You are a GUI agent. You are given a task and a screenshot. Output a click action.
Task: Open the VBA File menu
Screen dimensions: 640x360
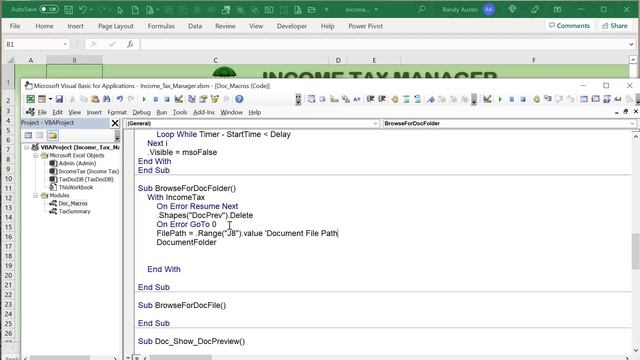[x=42, y=112]
